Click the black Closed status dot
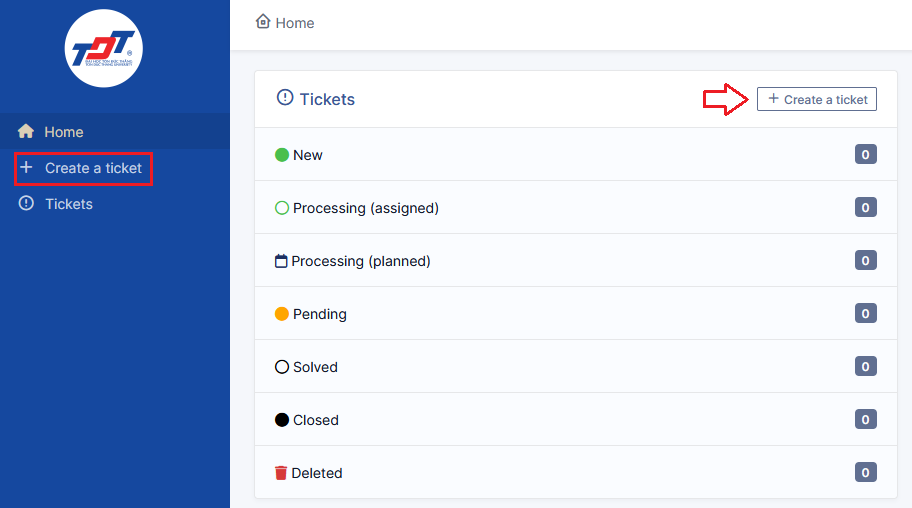This screenshot has height=508, width=912. coord(282,420)
